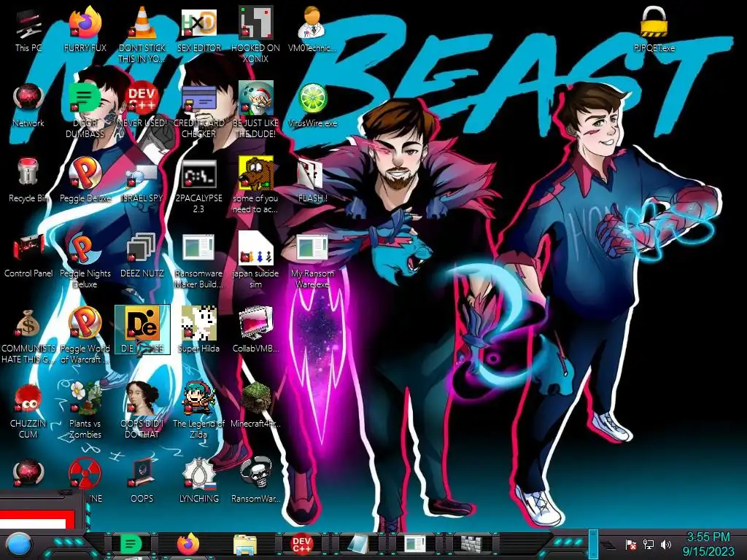This screenshot has width=747, height=560.
Task: Open the notepad icon in taskbar
Action: coord(358,544)
